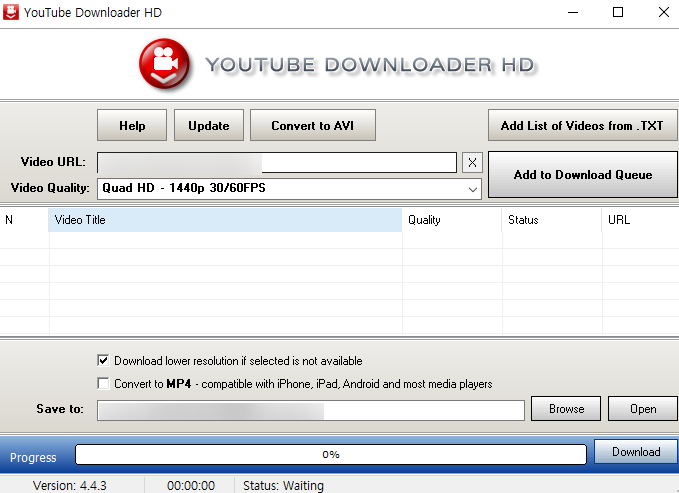Click the URL column header
This screenshot has width=679, height=493.
click(640, 220)
